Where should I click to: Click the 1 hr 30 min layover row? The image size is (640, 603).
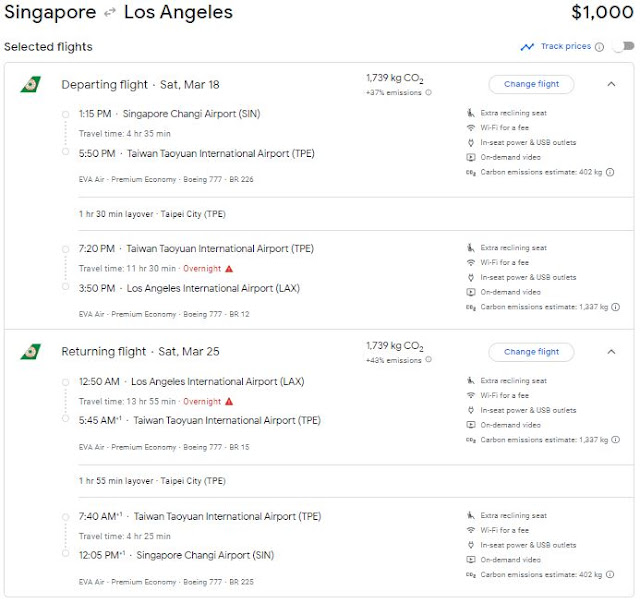click(x=152, y=214)
